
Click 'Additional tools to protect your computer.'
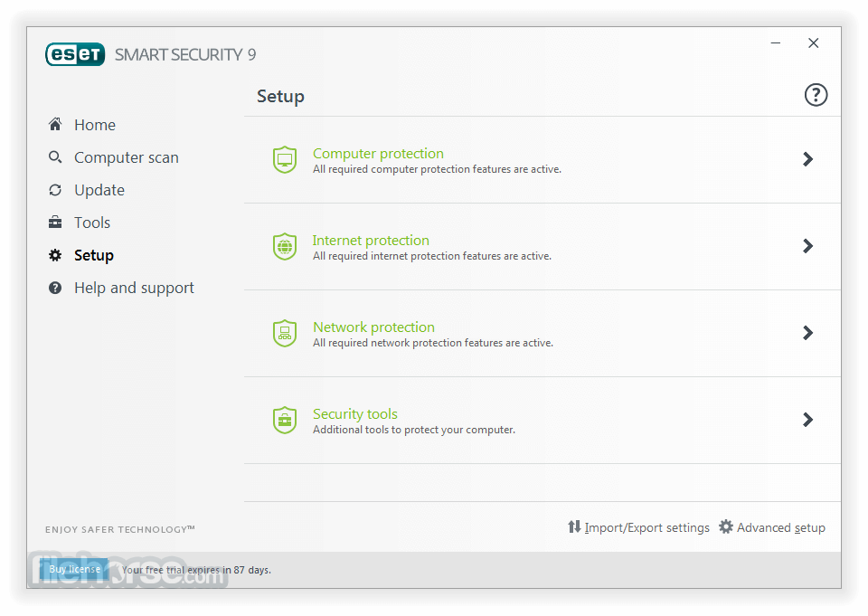(413, 430)
